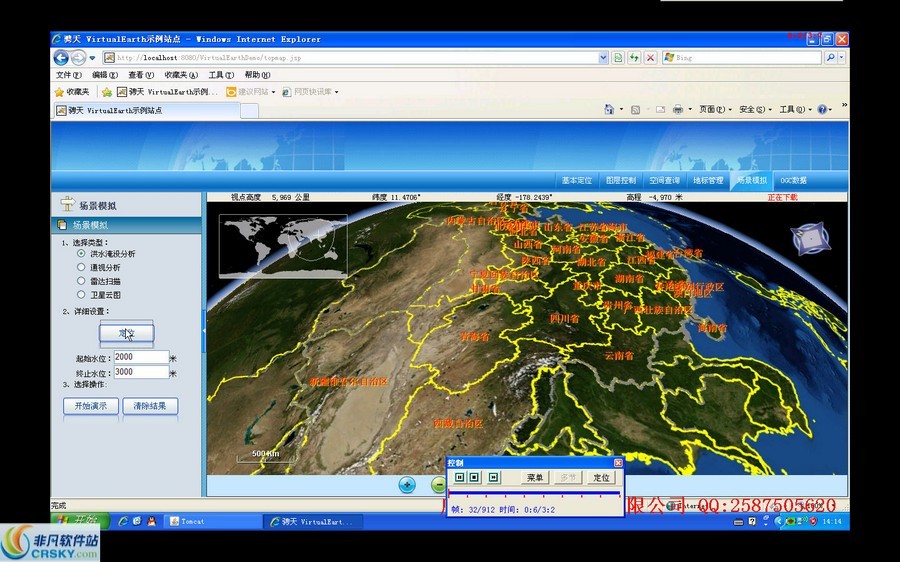The height and width of the screenshot is (562, 900).
Task: Open the command bar 工具(O) dropdown
Action: coord(795,109)
